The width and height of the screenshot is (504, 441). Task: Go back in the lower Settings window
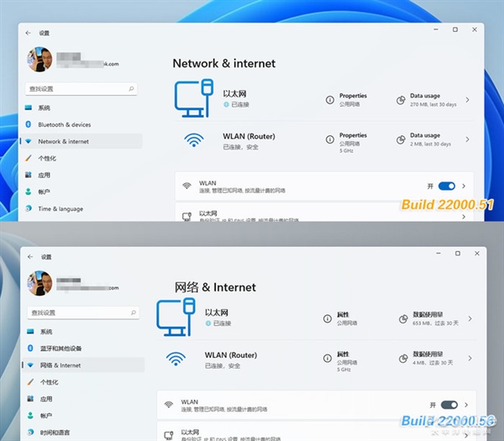coord(30,257)
